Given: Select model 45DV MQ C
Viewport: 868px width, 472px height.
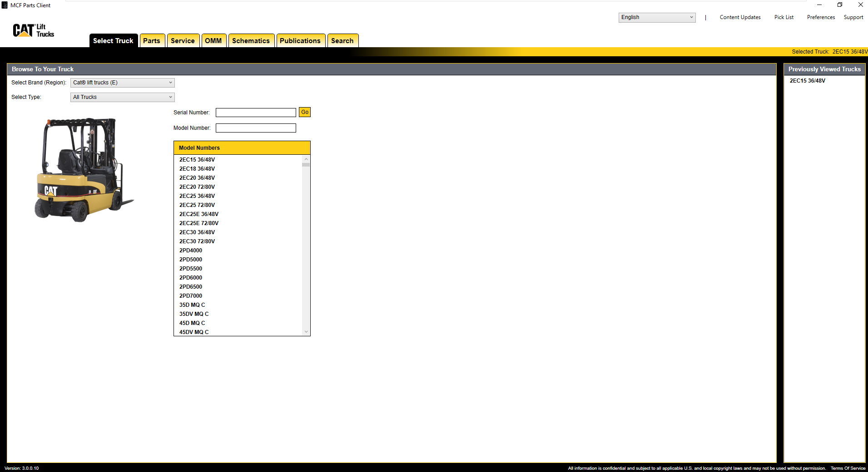Looking at the screenshot, I should pyautogui.click(x=194, y=332).
